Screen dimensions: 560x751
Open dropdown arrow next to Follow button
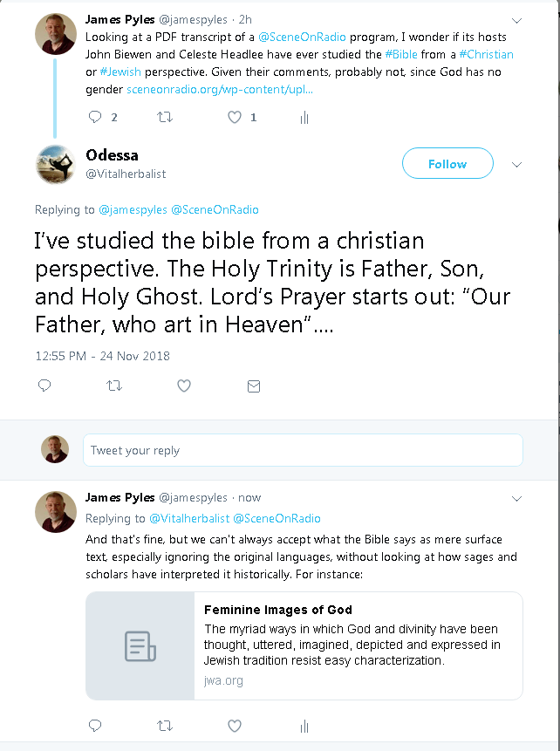pyautogui.click(x=516, y=164)
